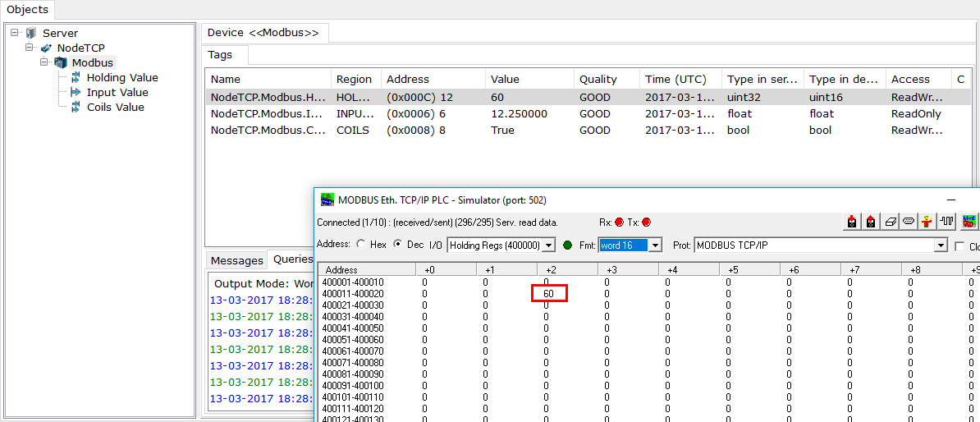980x422 pixels.
Task: Click the +2 column header in simulator
Action: [567, 270]
